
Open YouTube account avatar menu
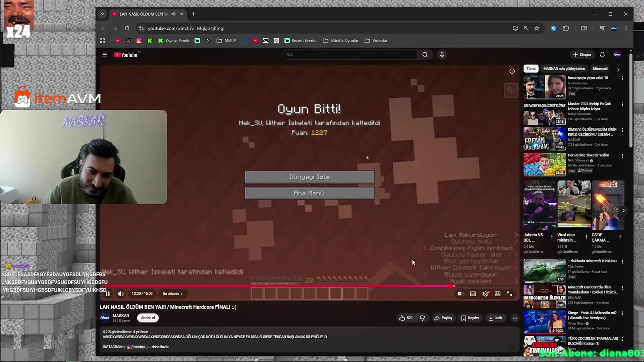(617, 55)
